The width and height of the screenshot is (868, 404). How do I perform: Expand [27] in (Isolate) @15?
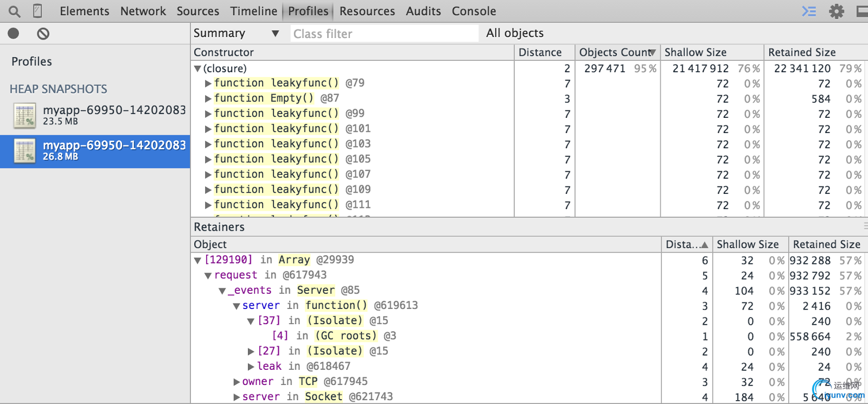pyautogui.click(x=251, y=351)
